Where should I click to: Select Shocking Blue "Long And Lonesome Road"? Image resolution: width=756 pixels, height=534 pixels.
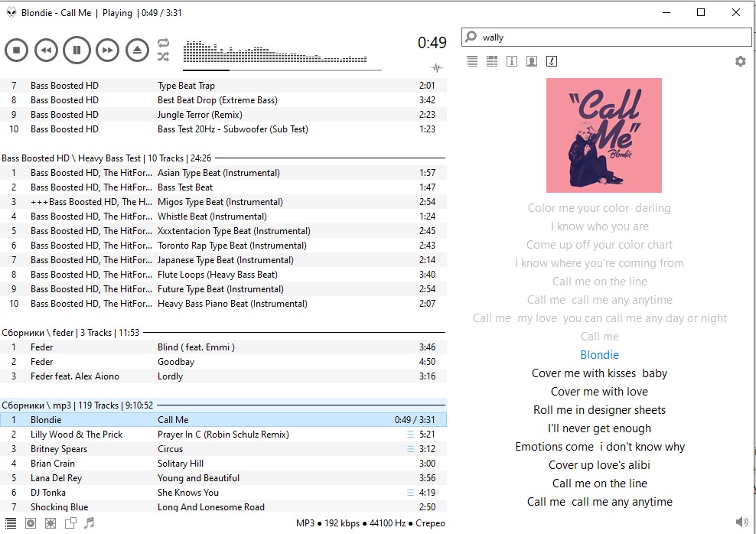(x=223, y=507)
